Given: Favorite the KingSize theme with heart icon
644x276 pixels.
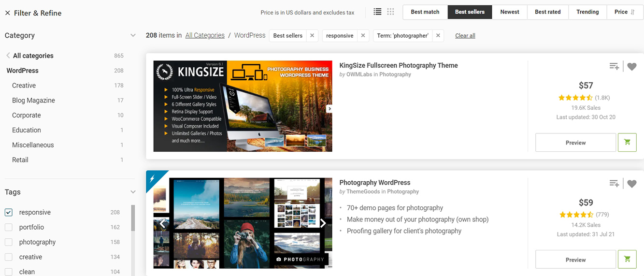Looking at the screenshot, I should [632, 67].
